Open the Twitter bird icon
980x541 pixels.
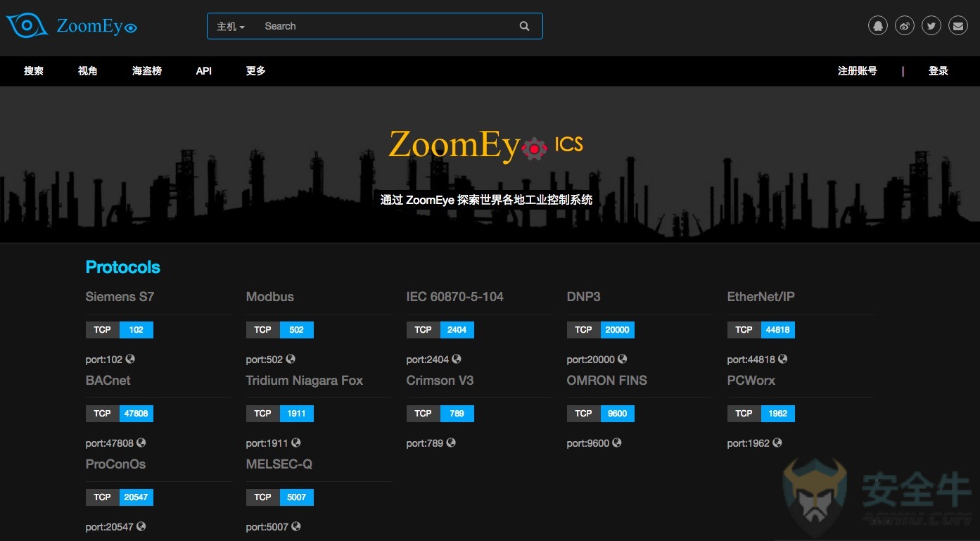[x=931, y=26]
